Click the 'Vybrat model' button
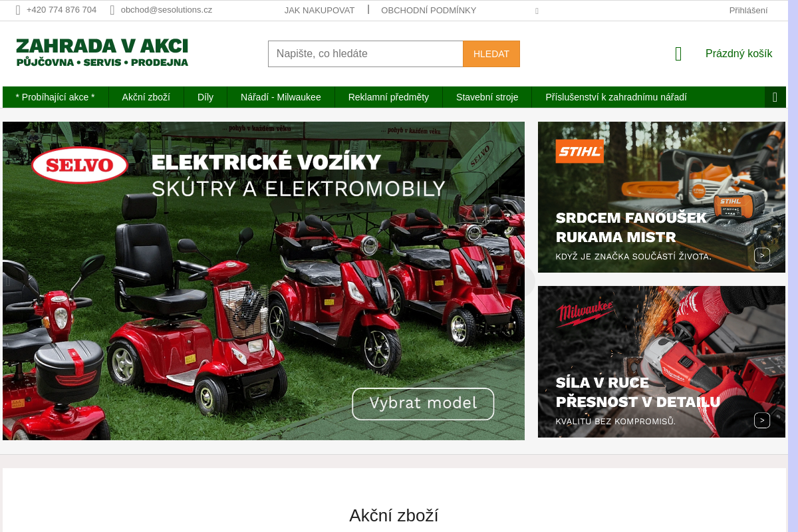The height and width of the screenshot is (532, 798). click(x=423, y=404)
